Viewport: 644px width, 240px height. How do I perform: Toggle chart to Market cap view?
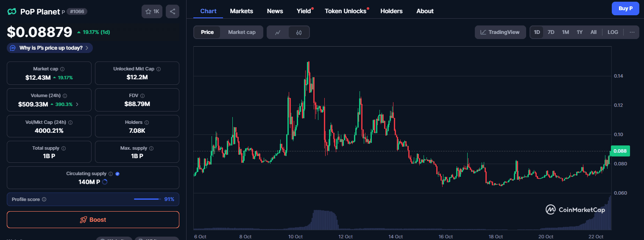tap(242, 32)
